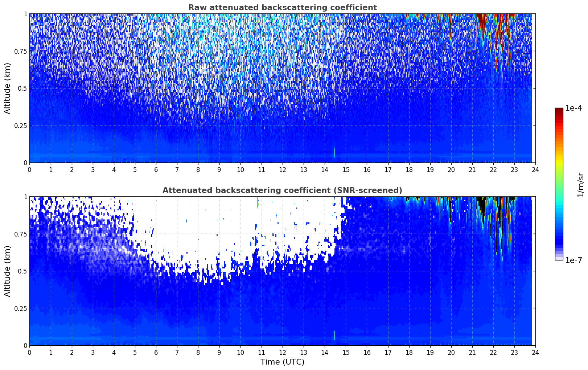Screen dimensions: 588x370
Task: Click the 0.5 altitude tick on the raw plot
Action: (x=22, y=89)
